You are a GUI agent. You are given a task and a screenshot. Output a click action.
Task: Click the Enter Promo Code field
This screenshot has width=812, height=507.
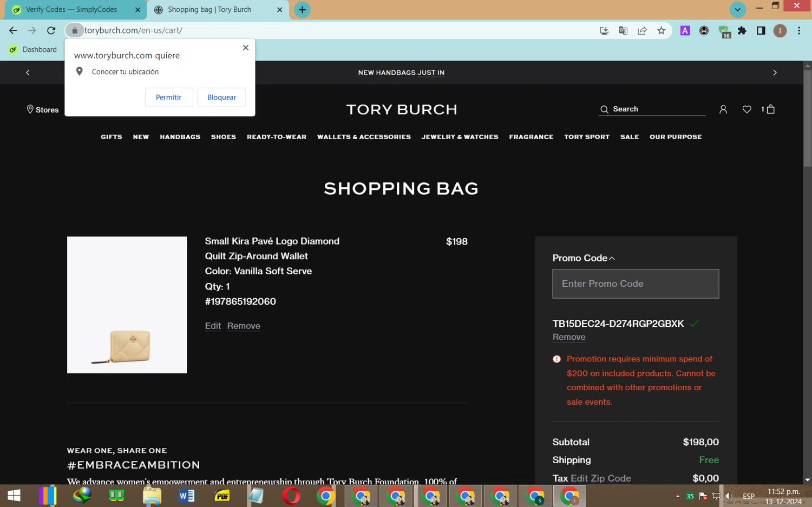coord(636,284)
